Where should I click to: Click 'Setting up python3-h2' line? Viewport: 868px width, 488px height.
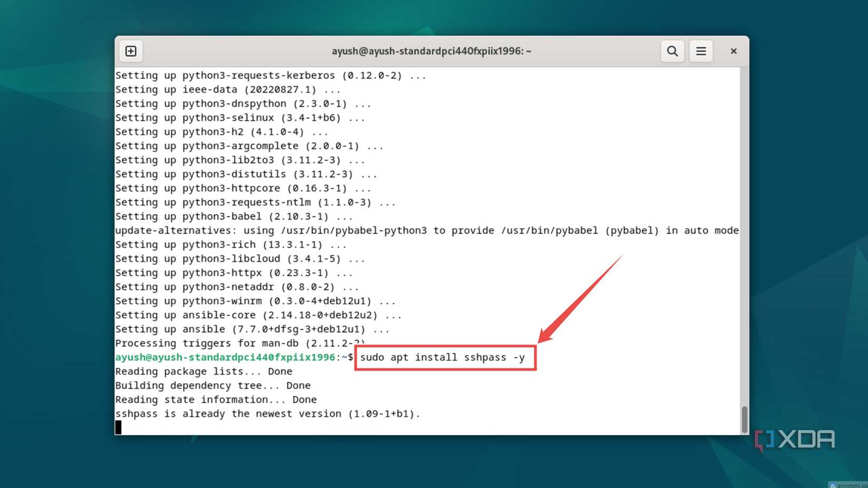[222, 132]
